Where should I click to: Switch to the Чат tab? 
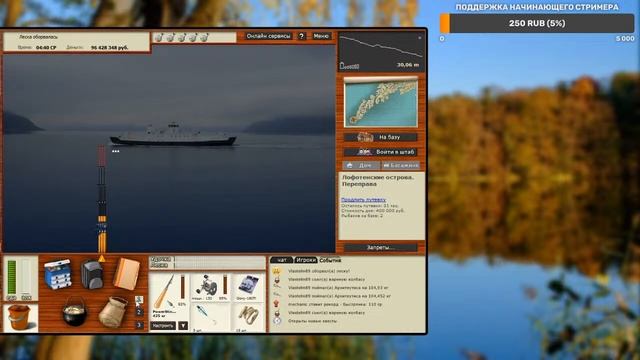282,260
